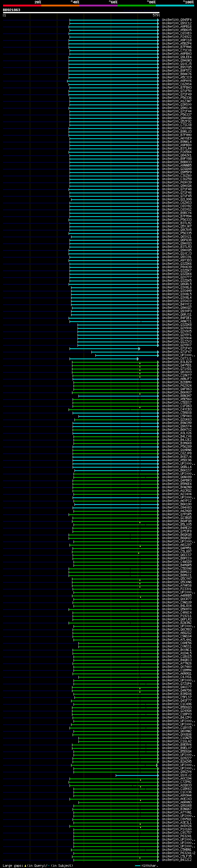This screenshot has height=868, width=197.
Task: Select the UniRef100_C6T3J1 label
Action: pyautogui.click(x=177, y=358)
